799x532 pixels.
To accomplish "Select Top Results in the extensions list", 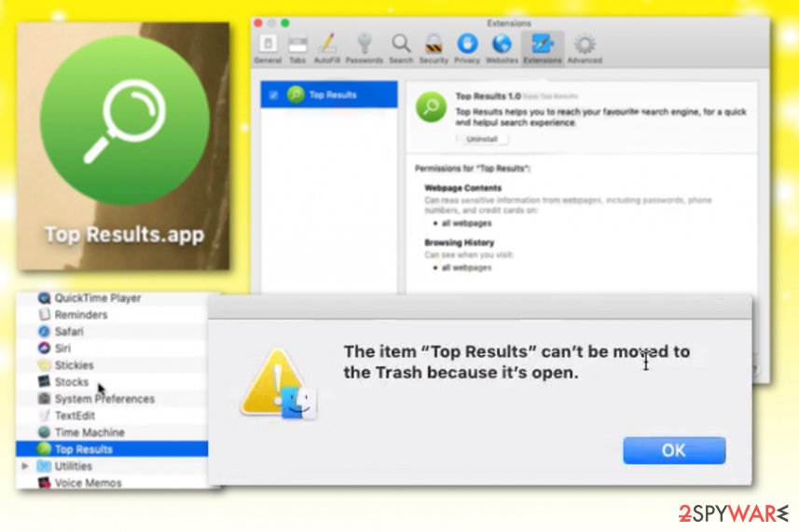I will pyautogui.click(x=329, y=95).
